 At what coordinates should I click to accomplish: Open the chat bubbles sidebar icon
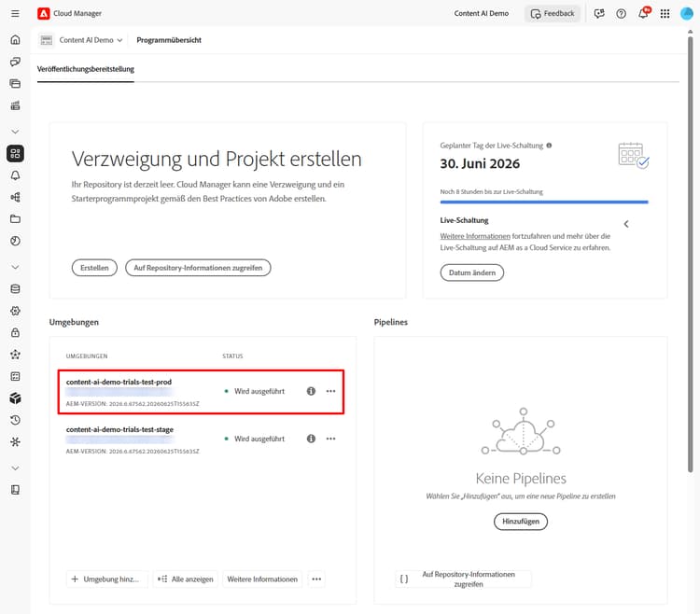click(15, 62)
